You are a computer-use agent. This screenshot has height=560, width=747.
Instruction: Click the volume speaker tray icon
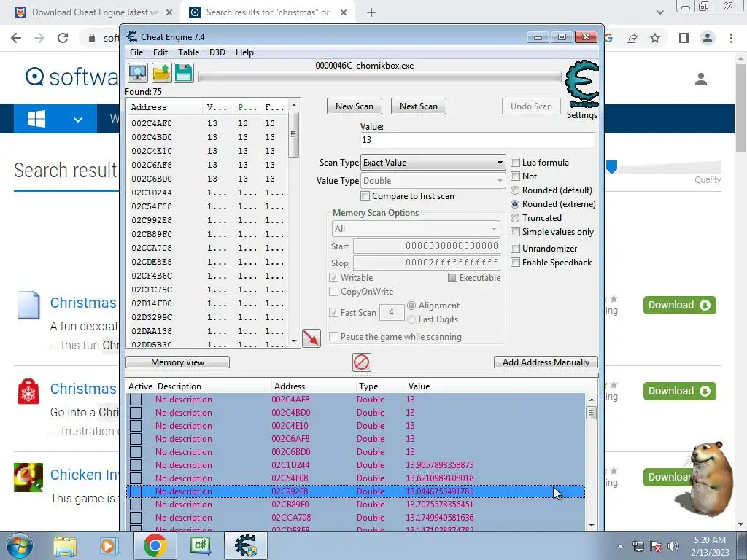click(673, 546)
